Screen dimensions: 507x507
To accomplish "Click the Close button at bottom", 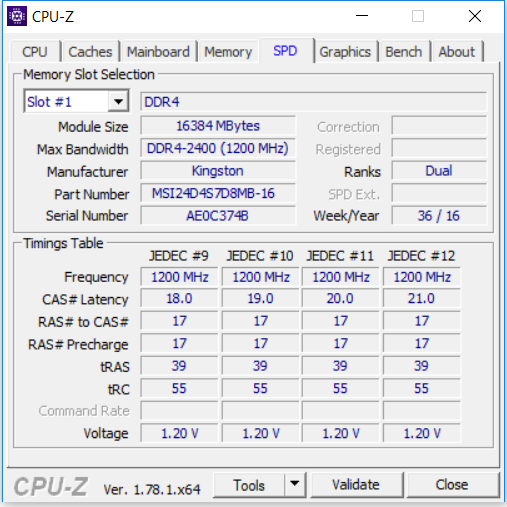I will point(452,485).
